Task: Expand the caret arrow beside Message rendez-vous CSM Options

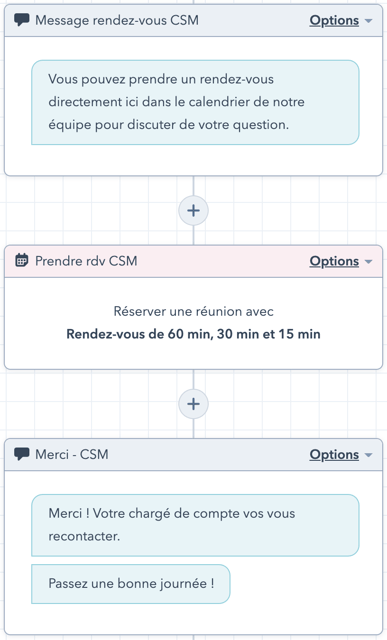Action: 369,21
